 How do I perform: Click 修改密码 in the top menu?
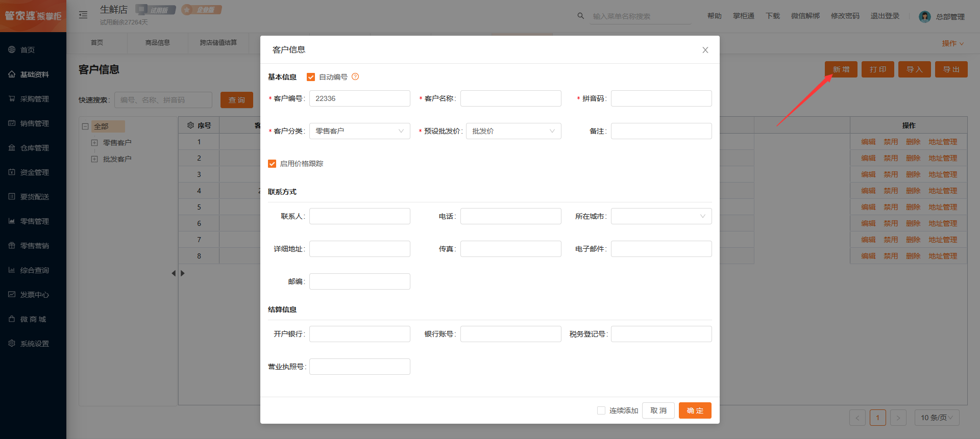(845, 16)
